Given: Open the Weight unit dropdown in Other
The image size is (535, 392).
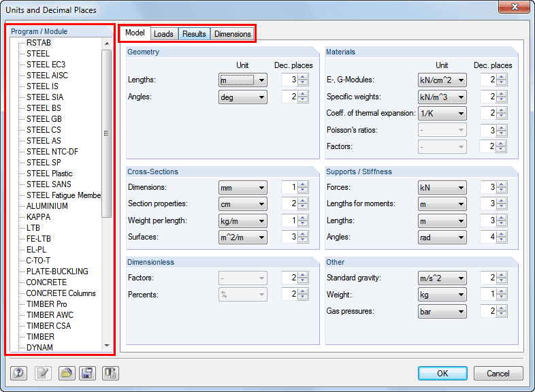Looking at the screenshot, I should [442, 295].
